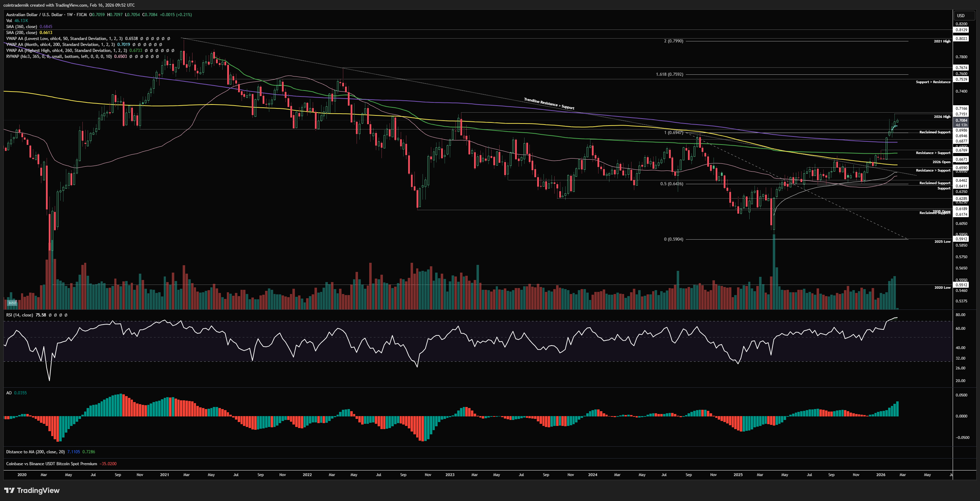Select the SMA (360, close) legend entry
This screenshot has width=980, height=501.
[21, 27]
